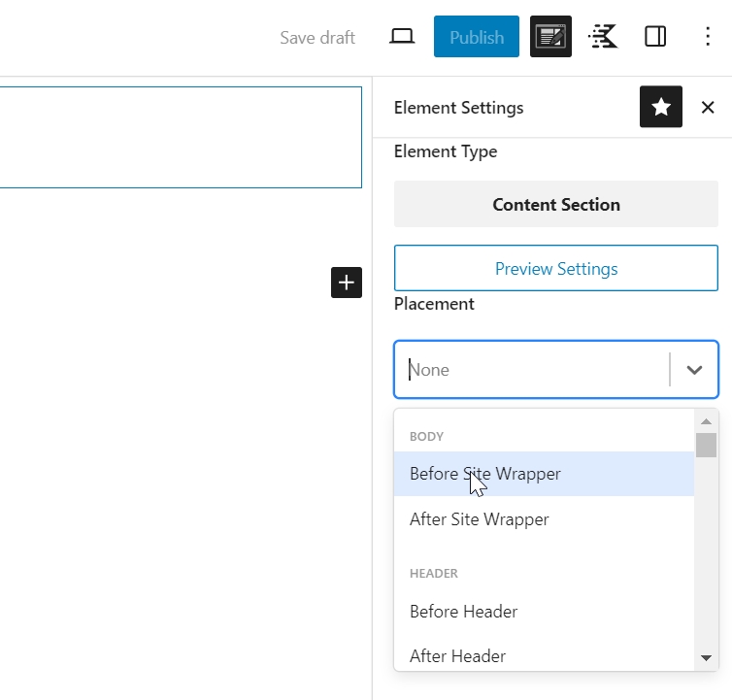Unpin Element Settings using star icon
This screenshot has height=700, width=732.
661,107
